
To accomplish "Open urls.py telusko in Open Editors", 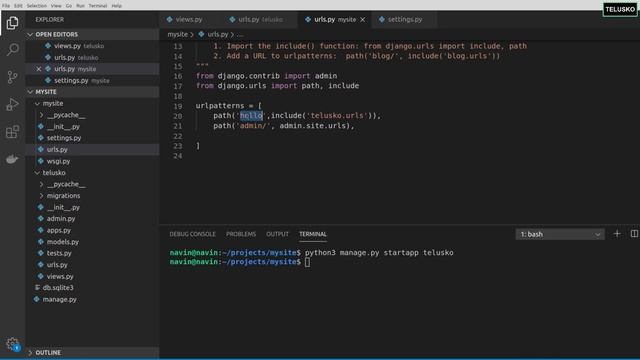I will 76,58.
